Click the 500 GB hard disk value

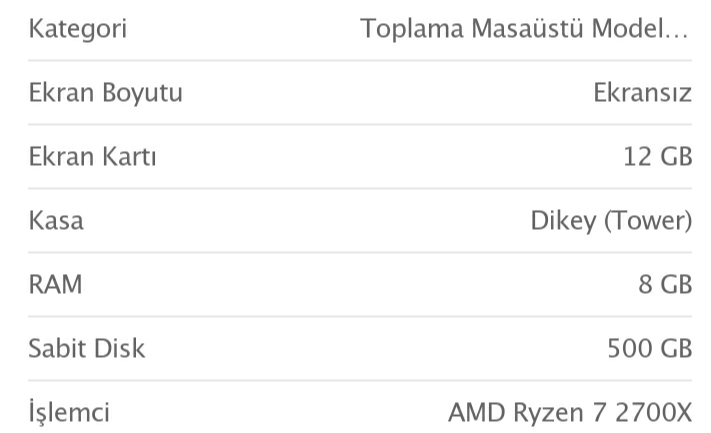(650, 349)
